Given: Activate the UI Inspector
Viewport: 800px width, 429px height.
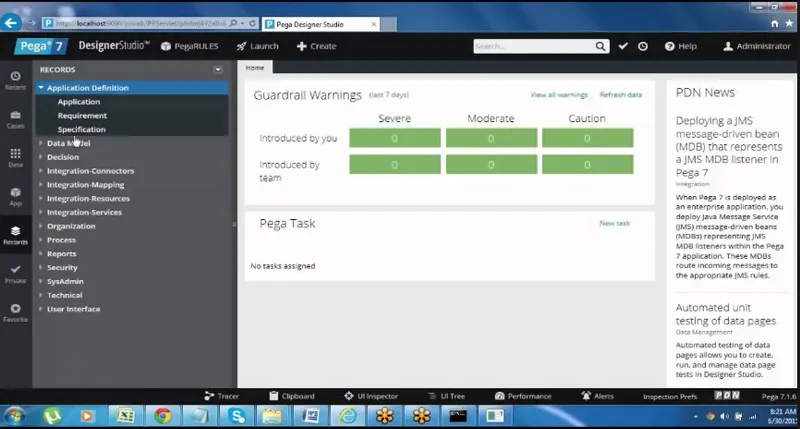Looking at the screenshot, I should pos(371,396).
